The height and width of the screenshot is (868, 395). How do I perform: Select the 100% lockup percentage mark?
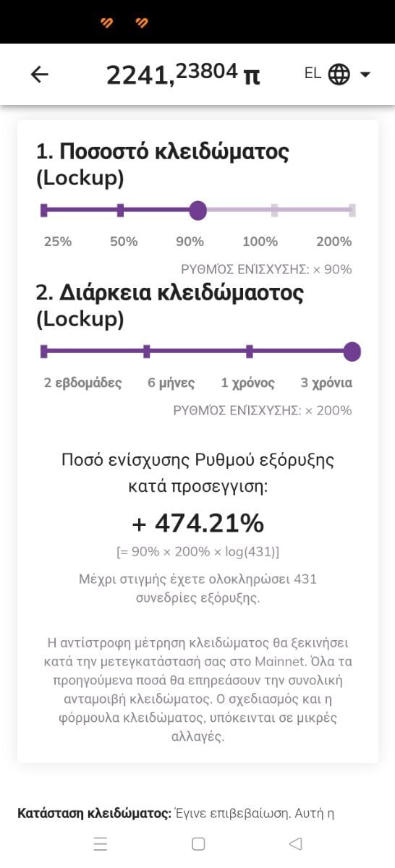[274, 210]
